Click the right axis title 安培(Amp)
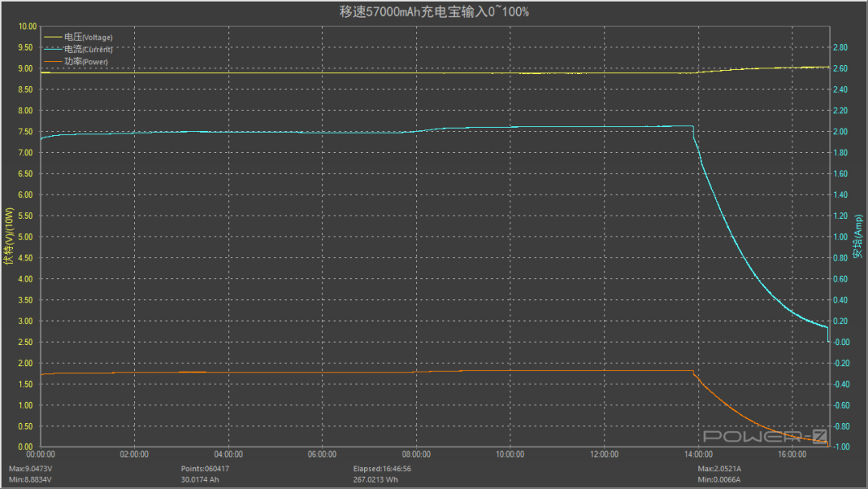 tap(858, 236)
